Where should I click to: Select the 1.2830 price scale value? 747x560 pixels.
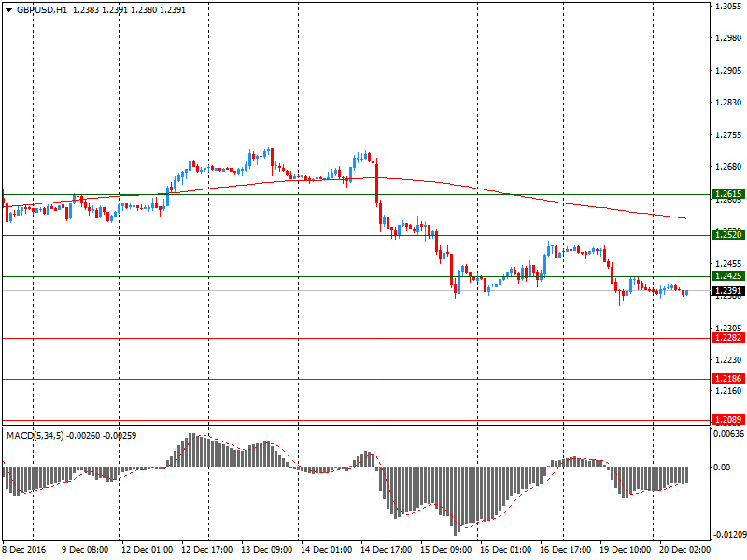pyautogui.click(x=729, y=103)
